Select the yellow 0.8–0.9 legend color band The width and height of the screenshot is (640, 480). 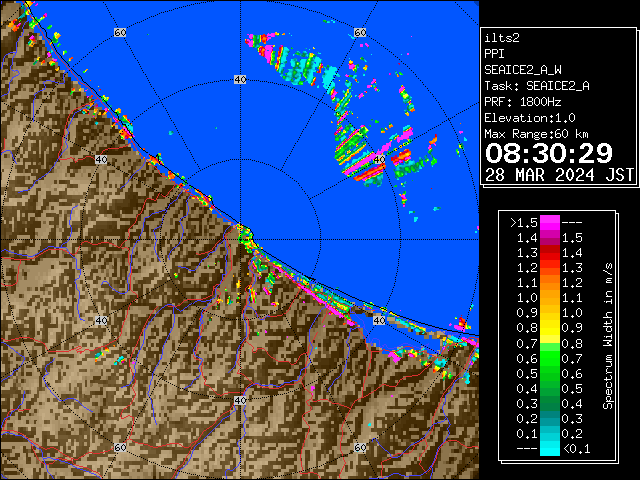point(549,328)
